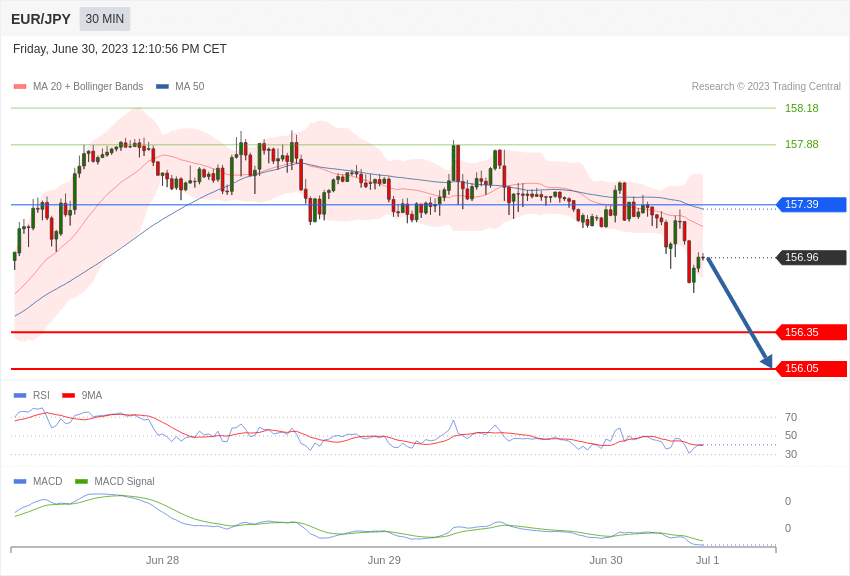Toggle the MACD legend swatch
Image resolution: width=850 pixels, height=576 pixels.
(x=20, y=482)
